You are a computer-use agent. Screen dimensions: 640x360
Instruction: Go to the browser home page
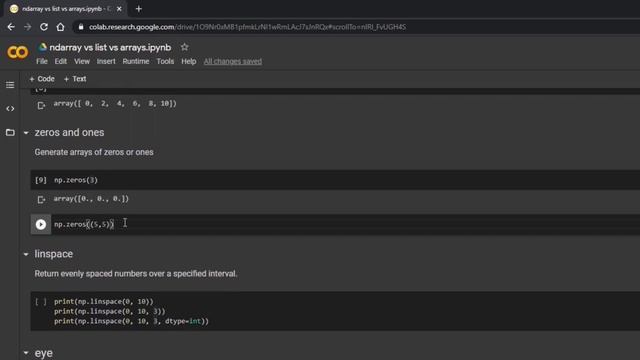pos(60,27)
